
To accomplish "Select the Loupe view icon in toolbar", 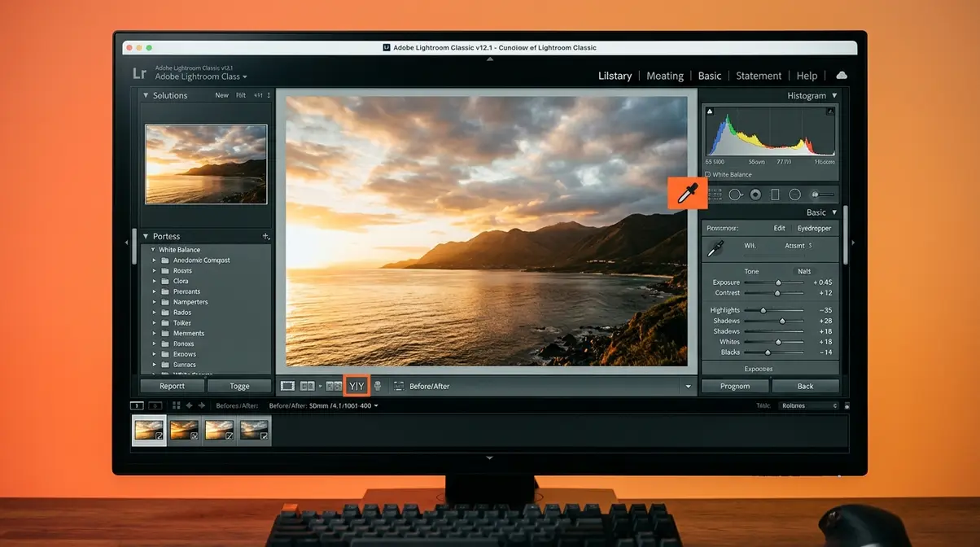I will click(287, 386).
